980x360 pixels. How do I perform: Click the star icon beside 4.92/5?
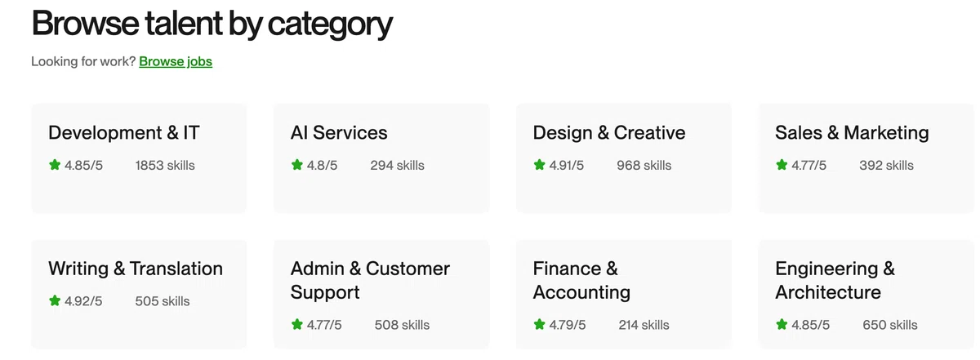click(x=55, y=301)
